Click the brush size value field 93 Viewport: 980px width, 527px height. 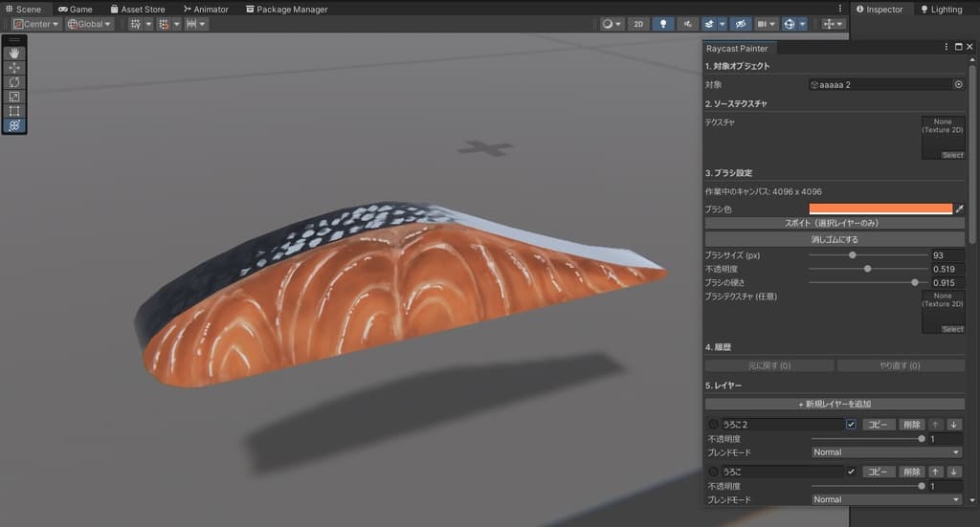[947, 255]
